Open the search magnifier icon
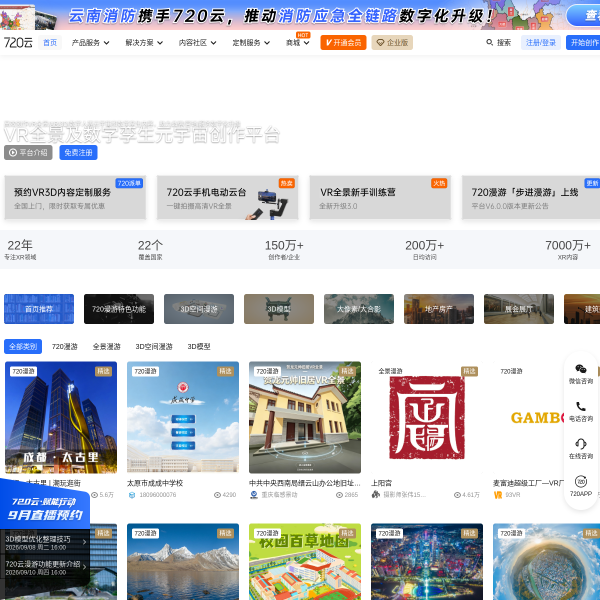The width and height of the screenshot is (600, 600). click(489, 42)
